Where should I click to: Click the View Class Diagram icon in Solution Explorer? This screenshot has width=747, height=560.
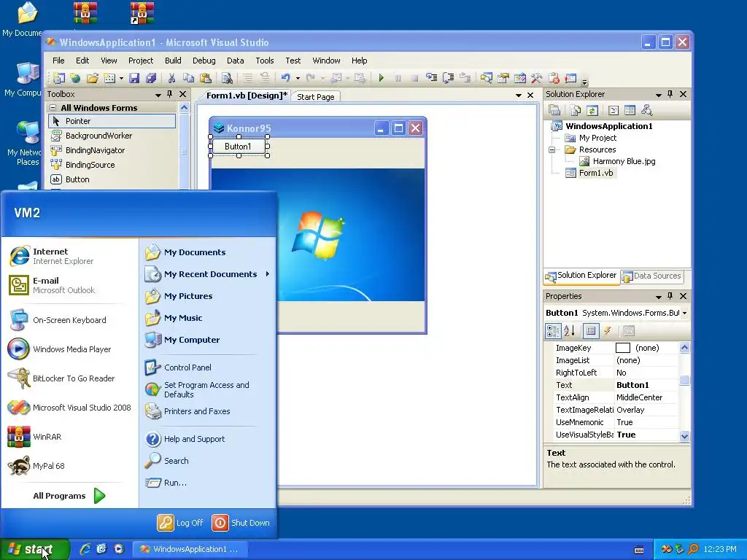[x=646, y=111]
